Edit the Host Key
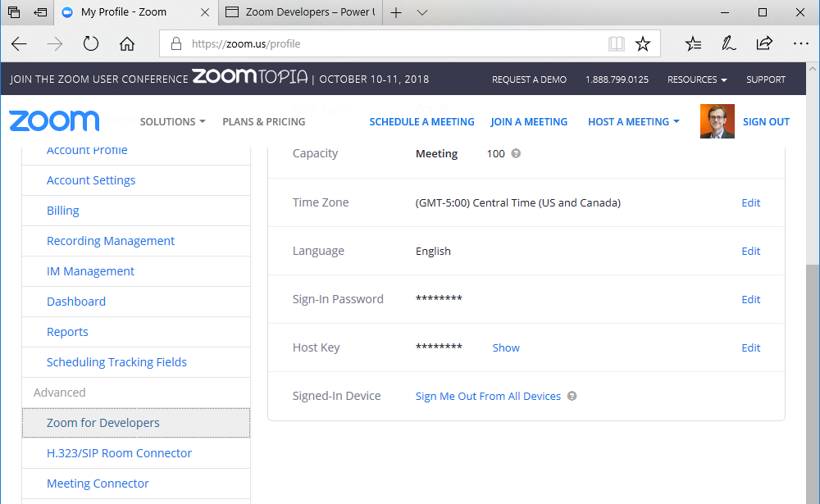820x504 pixels. point(751,347)
